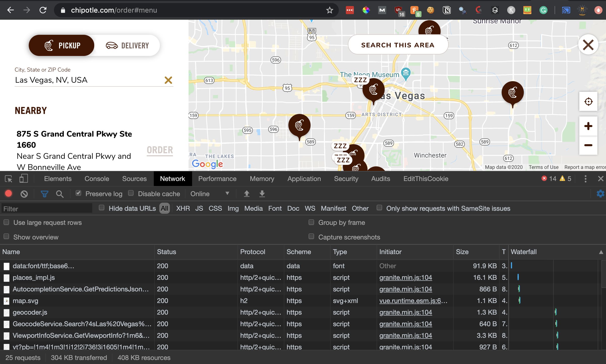Activate the inspect element cursor
Image resolution: width=606 pixels, height=364 pixels.
click(x=8, y=179)
